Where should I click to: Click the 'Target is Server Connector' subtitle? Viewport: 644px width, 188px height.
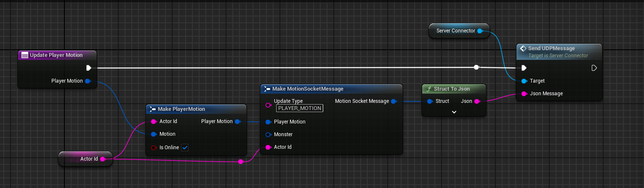[558, 56]
